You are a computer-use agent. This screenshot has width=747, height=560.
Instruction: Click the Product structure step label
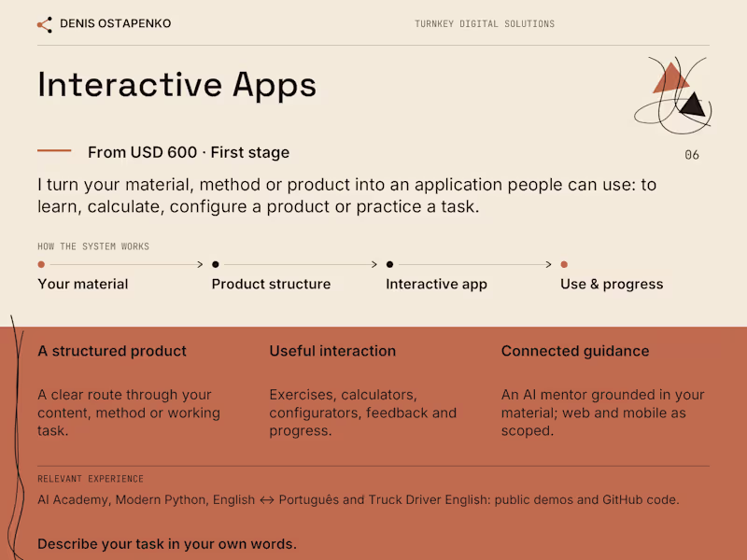coord(271,284)
